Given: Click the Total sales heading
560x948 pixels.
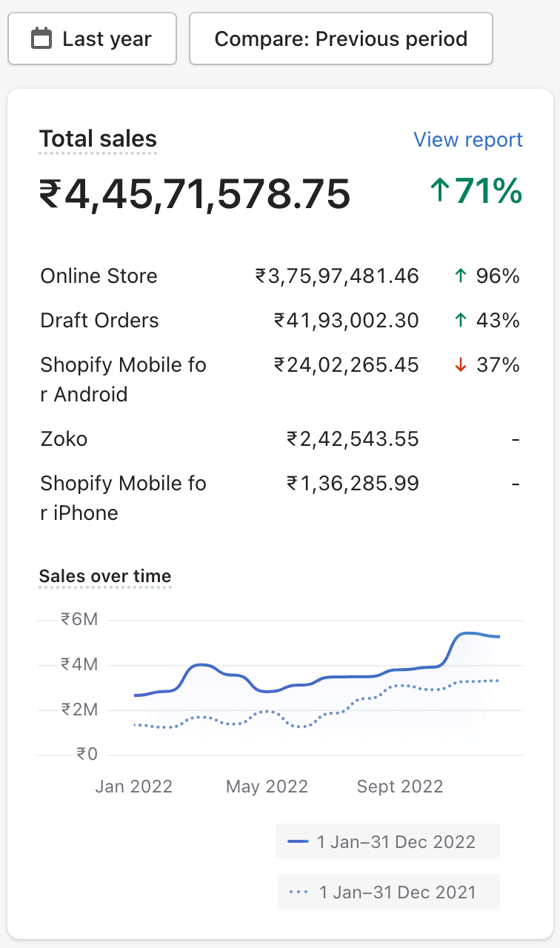Looking at the screenshot, I should [98, 139].
